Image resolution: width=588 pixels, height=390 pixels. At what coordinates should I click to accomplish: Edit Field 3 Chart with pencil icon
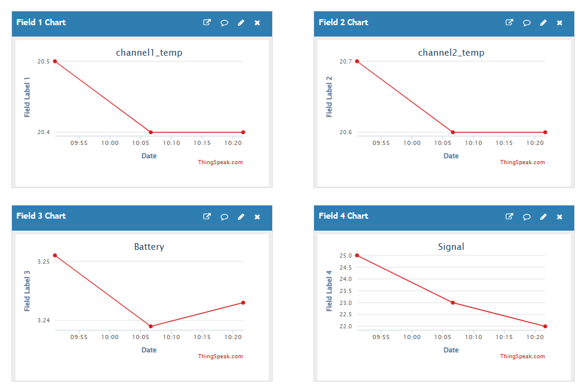pos(241,217)
